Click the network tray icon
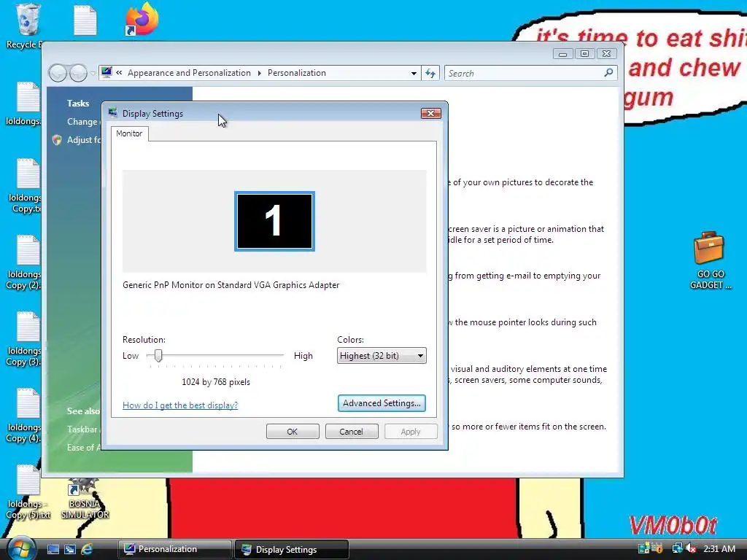This screenshot has height=560, width=747. point(676,548)
